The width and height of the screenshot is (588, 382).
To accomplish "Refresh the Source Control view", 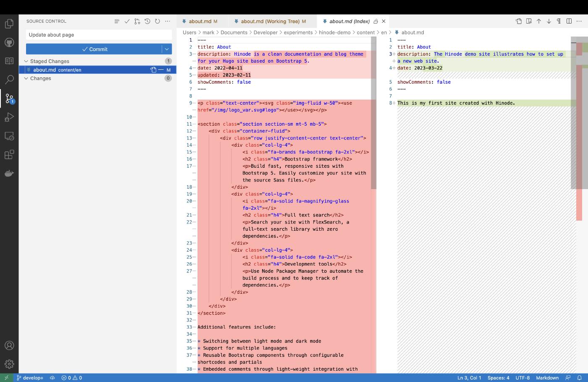I will click(157, 21).
